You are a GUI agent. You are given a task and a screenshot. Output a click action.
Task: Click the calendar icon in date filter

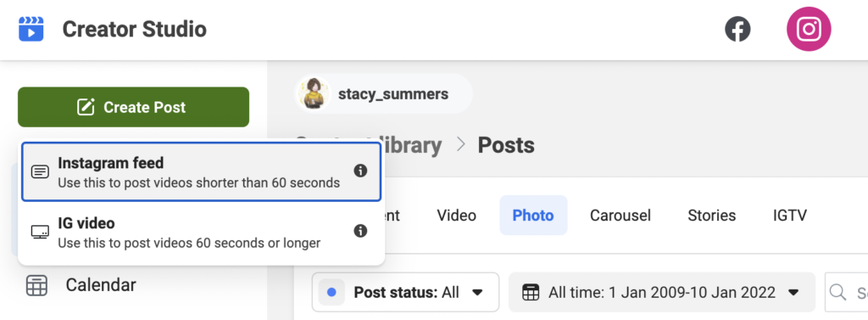coord(531,292)
